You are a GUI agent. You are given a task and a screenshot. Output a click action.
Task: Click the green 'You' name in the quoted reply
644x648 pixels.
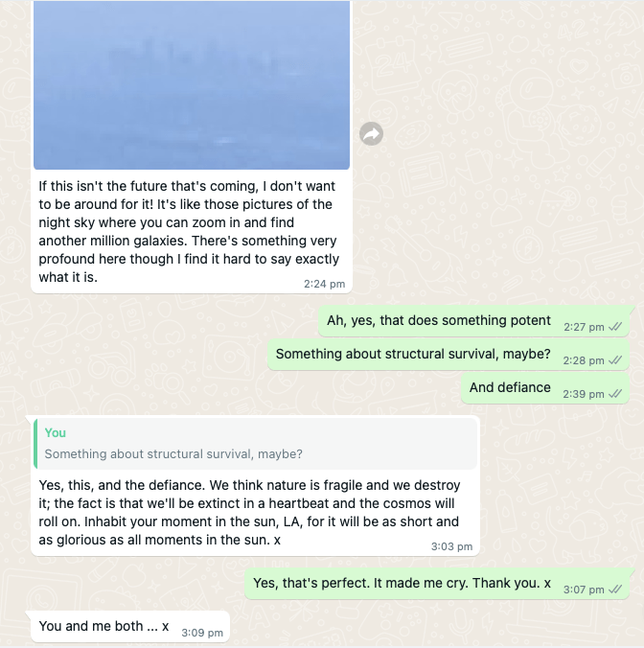(56, 433)
